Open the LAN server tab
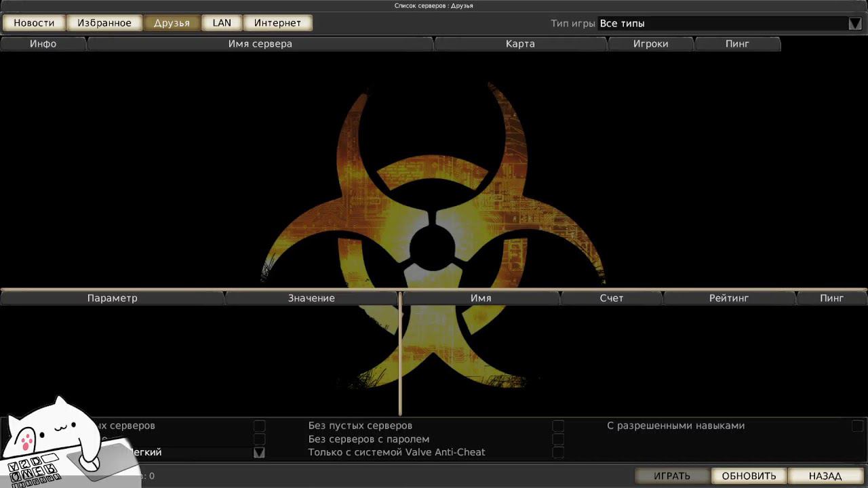The width and height of the screenshot is (868, 488). (222, 23)
